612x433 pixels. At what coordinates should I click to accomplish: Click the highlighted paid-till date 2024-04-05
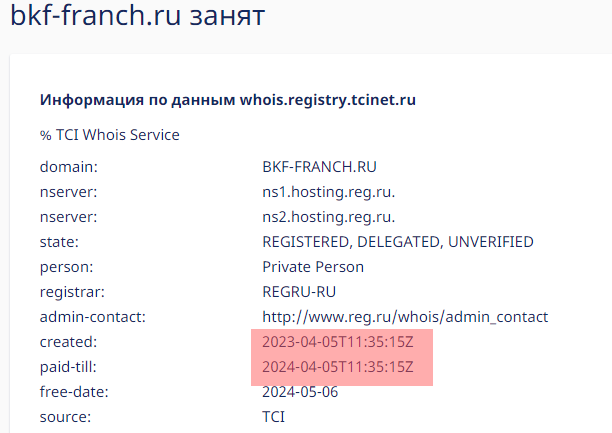pos(338,367)
